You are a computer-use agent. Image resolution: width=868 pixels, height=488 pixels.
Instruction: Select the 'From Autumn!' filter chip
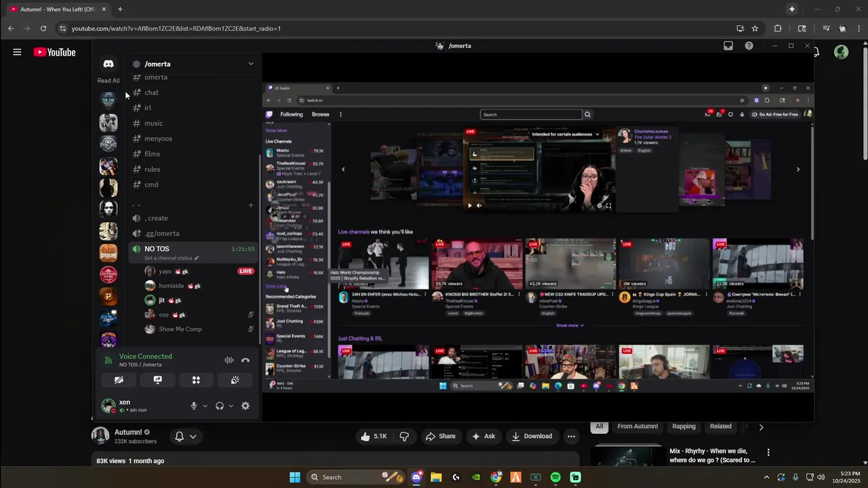(637, 426)
